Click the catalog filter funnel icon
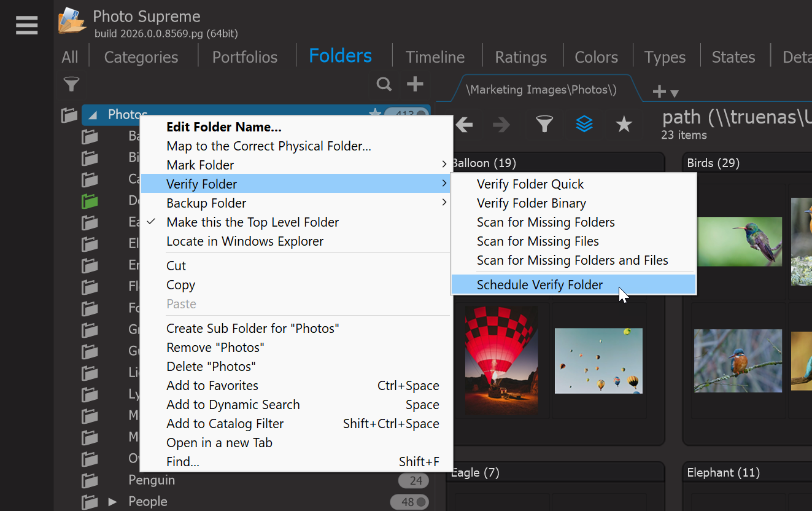Screen dimensions: 812x511 click(72, 84)
